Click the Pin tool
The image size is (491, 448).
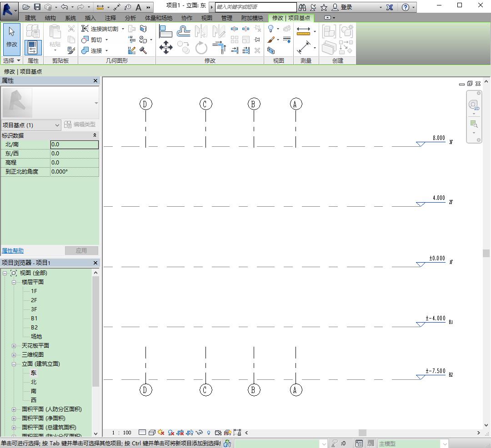(x=257, y=40)
